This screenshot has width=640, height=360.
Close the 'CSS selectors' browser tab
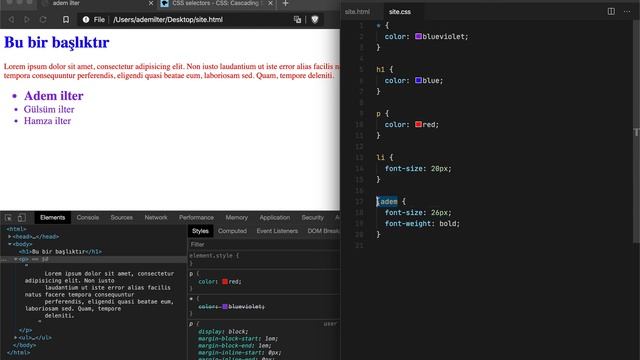pyautogui.click(x=270, y=3)
